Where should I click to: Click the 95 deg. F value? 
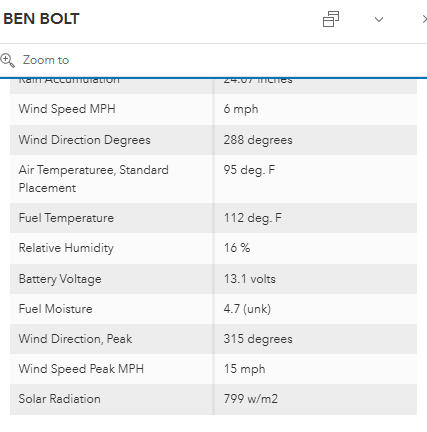(249, 170)
